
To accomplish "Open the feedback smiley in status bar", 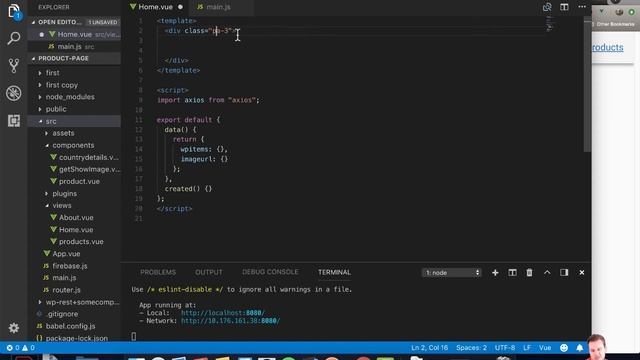I will click(x=564, y=348).
